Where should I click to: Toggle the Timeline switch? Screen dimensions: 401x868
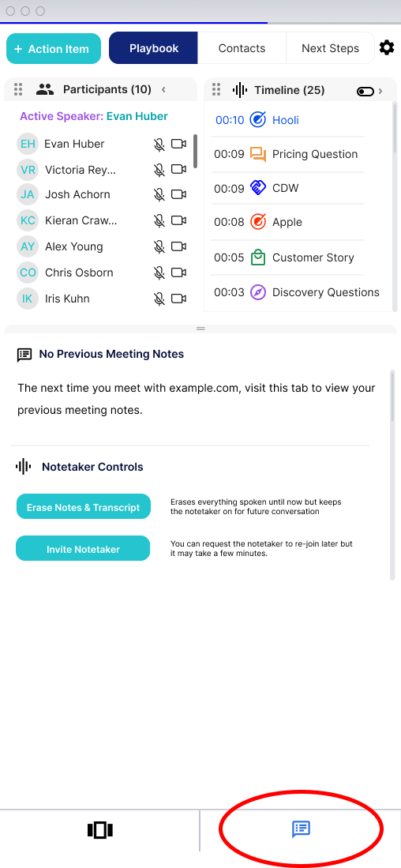[x=365, y=92]
